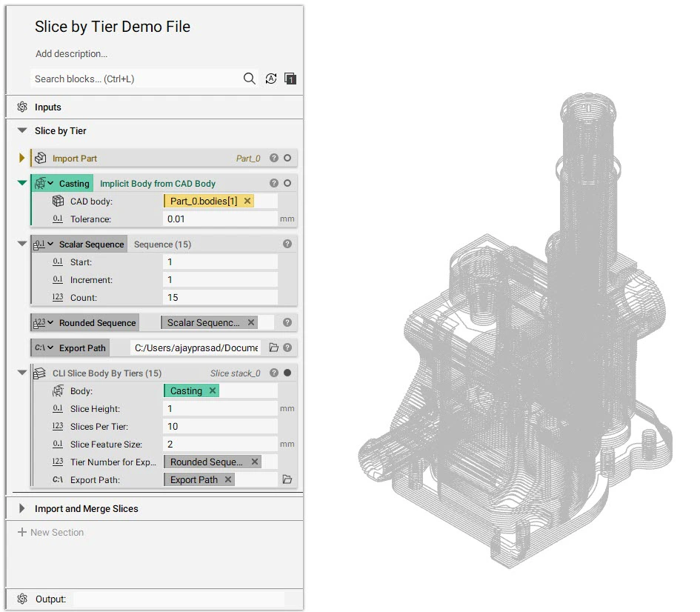Click the Tolerance decimal type icon
Image resolution: width=700 pixels, height=612 pixels.
pos(58,219)
